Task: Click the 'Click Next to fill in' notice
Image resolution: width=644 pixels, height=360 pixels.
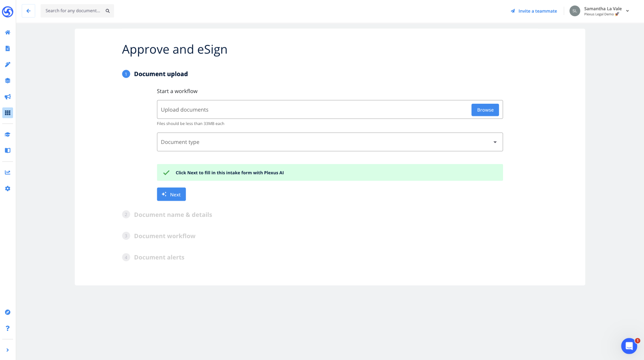Action: 330,173
